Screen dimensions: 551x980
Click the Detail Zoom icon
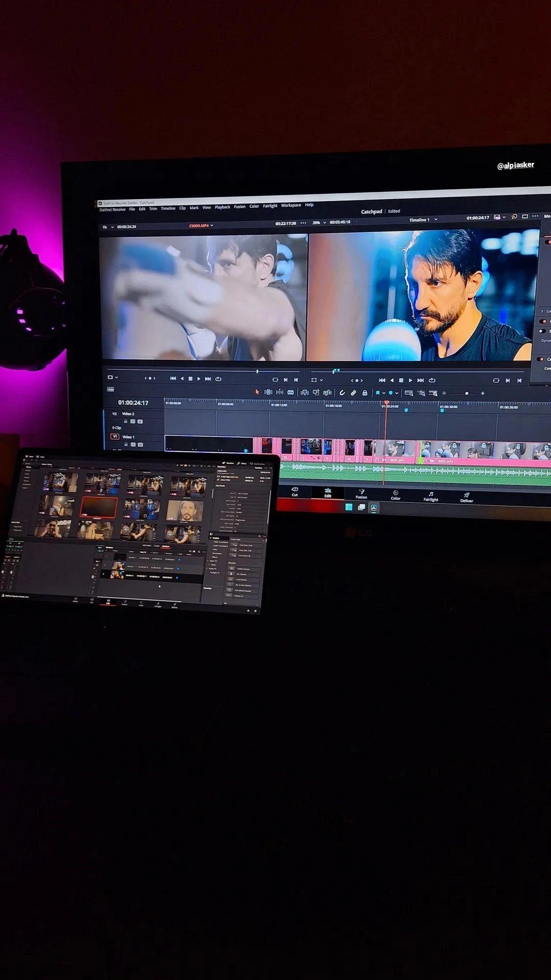pos(421,393)
